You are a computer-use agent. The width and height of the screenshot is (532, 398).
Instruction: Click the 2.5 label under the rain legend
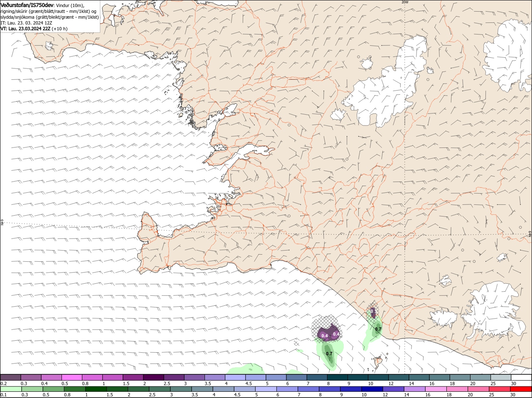(152, 395)
